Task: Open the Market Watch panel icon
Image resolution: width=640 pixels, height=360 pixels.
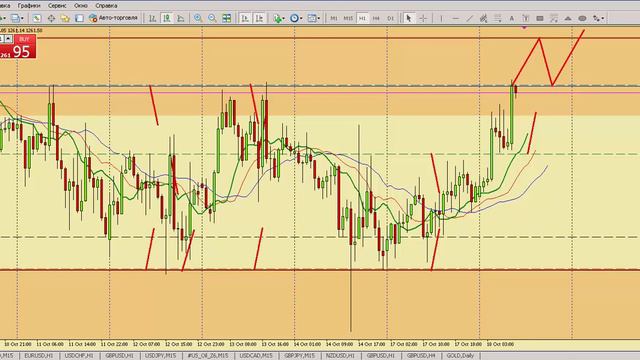Action: tap(37, 18)
